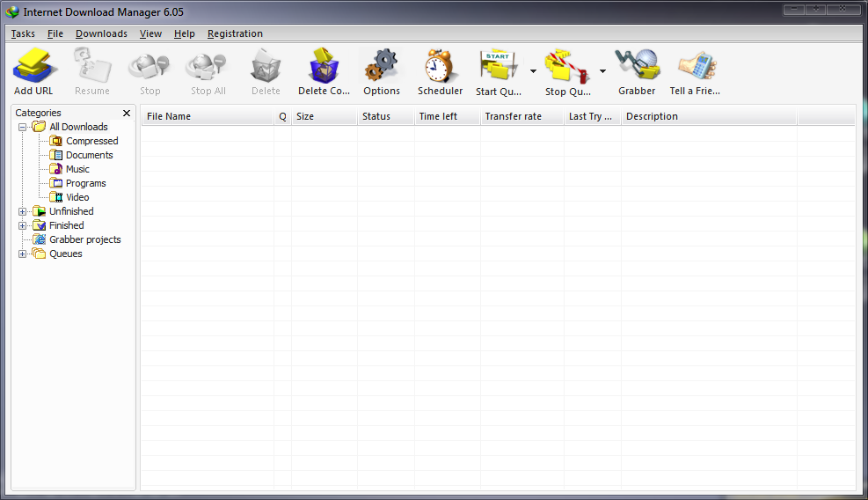Expand the Unfinished tree node

tap(22, 211)
